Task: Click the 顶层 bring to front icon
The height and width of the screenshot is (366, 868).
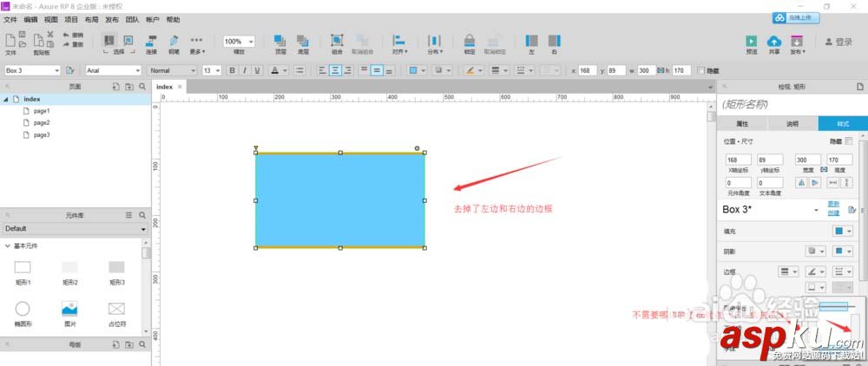Action: [x=280, y=41]
